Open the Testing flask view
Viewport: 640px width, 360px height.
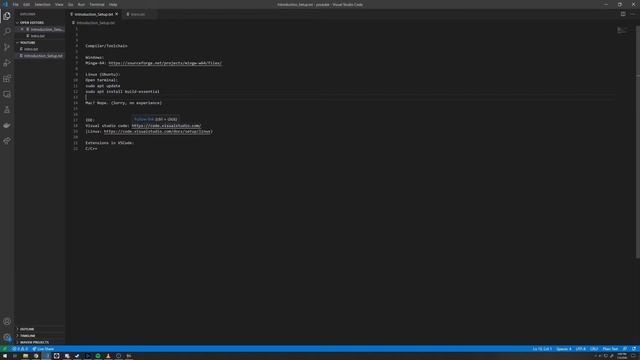tap(7, 110)
